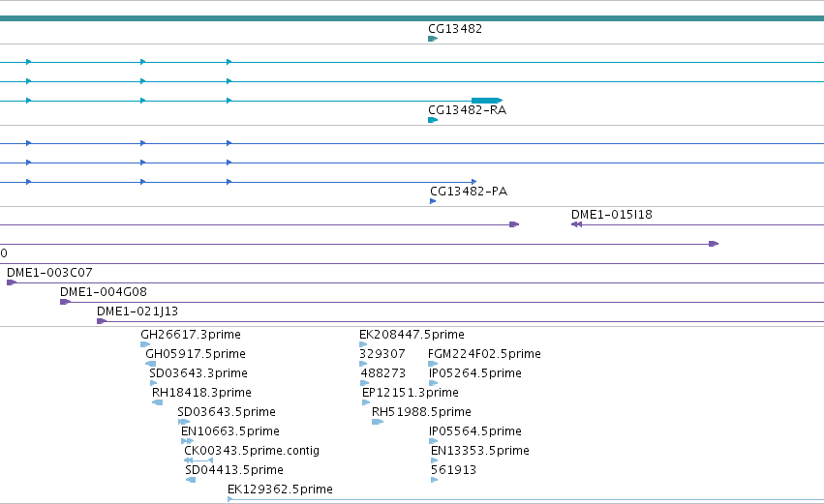
Task: Click the GH05917.5prime EST glyph
Action: 151,364
